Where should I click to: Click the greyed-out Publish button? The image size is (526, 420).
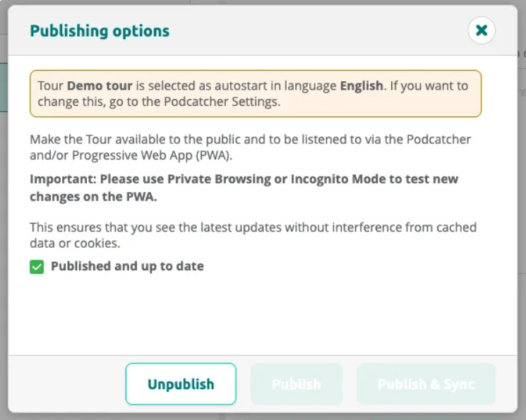[297, 384]
